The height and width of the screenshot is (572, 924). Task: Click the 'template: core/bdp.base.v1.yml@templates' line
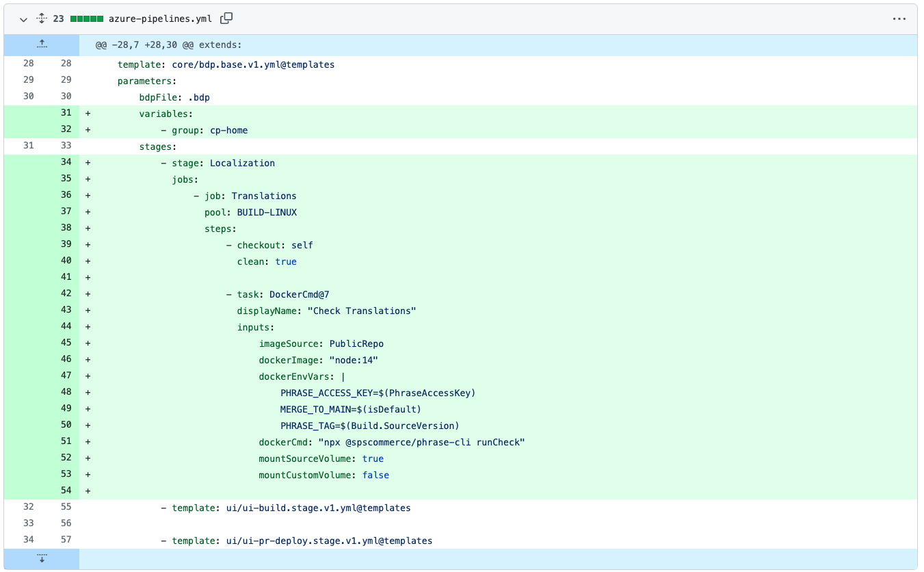(x=226, y=64)
